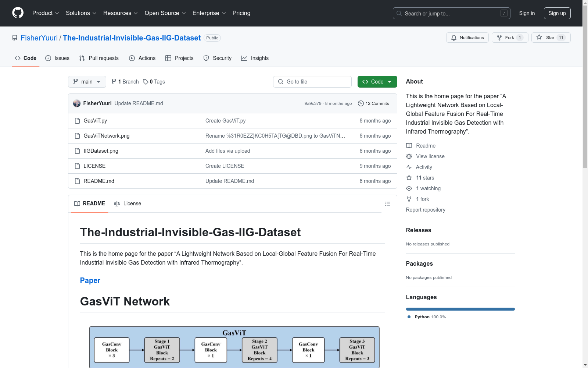
Task: Switch to the Actions tab
Action: tap(142, 58)
